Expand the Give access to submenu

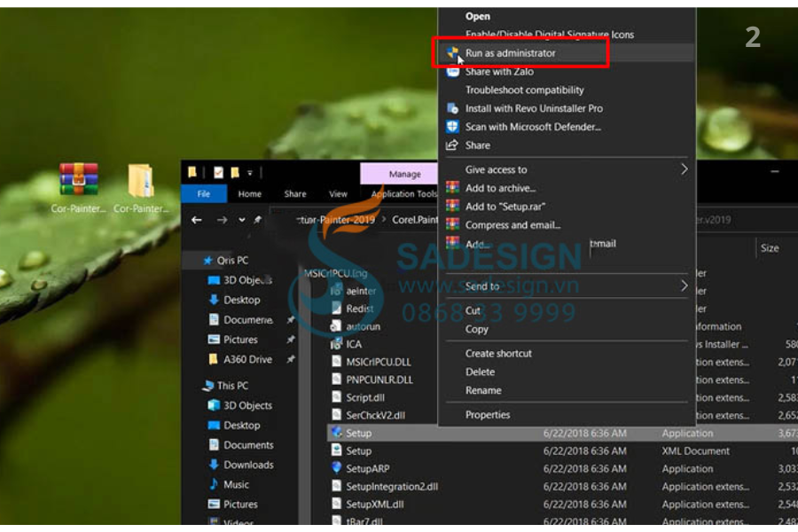684,169
